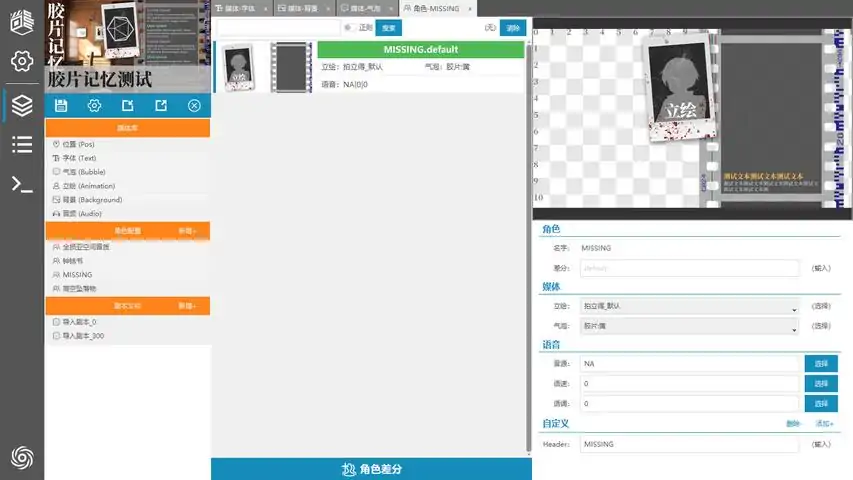Click the Header input field containing MISSING
Image resolution: width=853 pixels, height=480 pixels.
[x=689, y=444]
